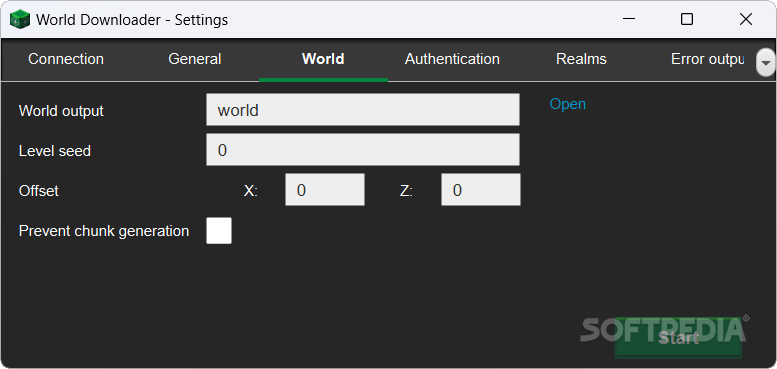Image resolution: width=777 pixels, height=369 pixels.
Task: Open the world output folder link
Action: [568, 104]
